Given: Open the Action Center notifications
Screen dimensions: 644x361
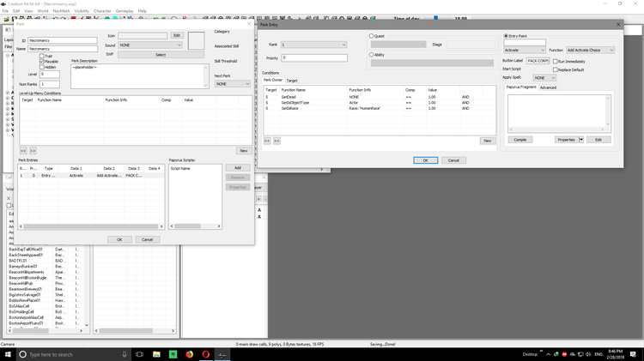Looking at the screenshot, I should [633, 354].
